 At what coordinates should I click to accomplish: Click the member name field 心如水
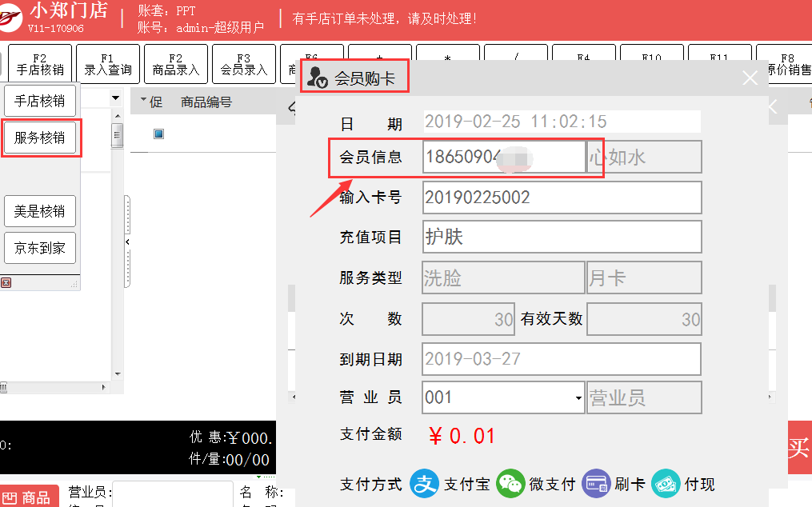click(x=644, y=157)
